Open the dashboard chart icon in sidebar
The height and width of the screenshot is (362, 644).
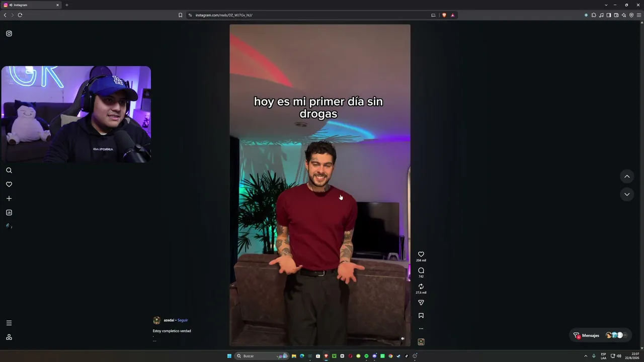pyautogui.click(x=9, y=213)
